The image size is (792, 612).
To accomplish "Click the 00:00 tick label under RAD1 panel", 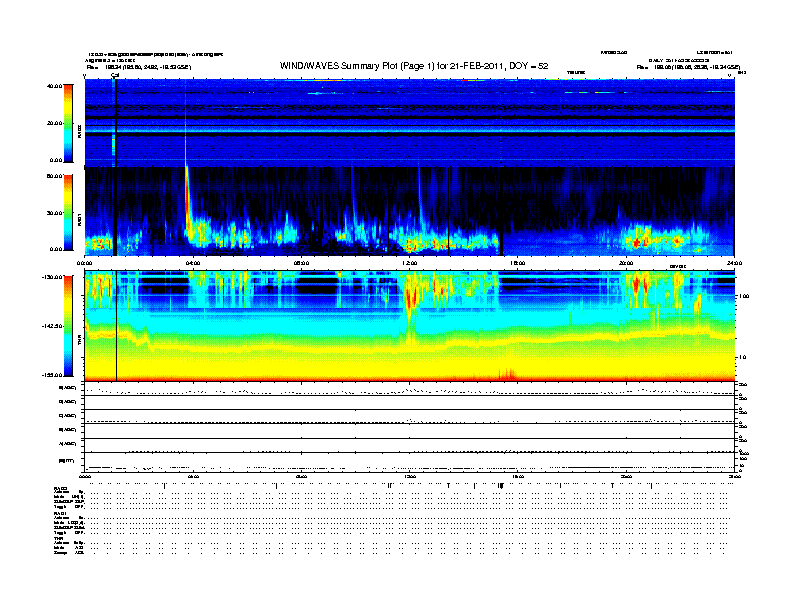I will click(84, 263).
